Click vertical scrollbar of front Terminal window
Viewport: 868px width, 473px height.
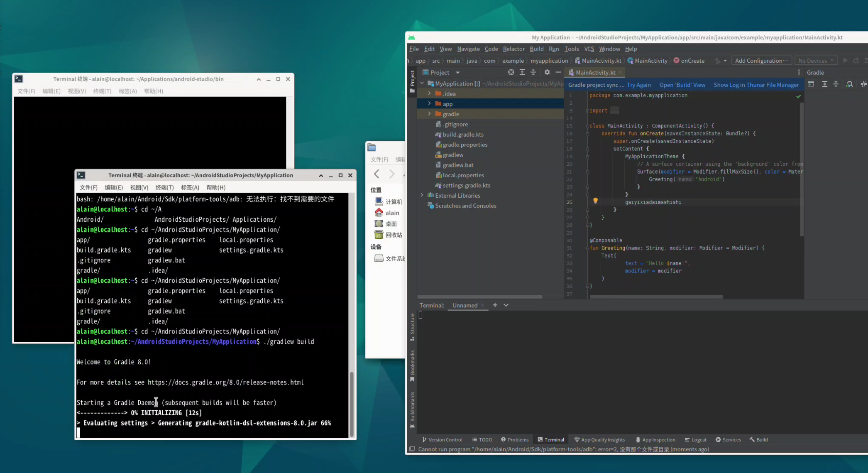(x=352, y=404)
